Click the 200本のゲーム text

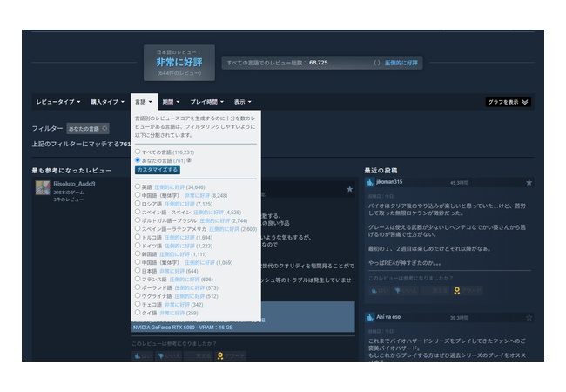69,193
